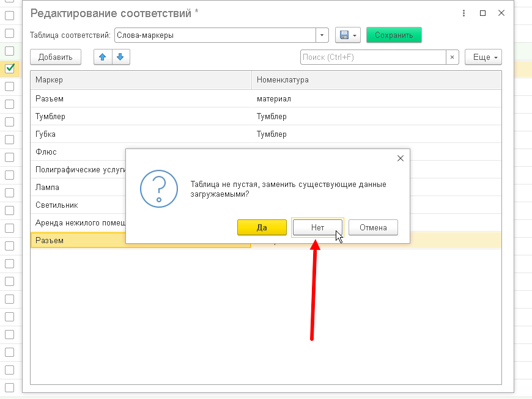Click the move row up arrow icon

coord(103,57)
